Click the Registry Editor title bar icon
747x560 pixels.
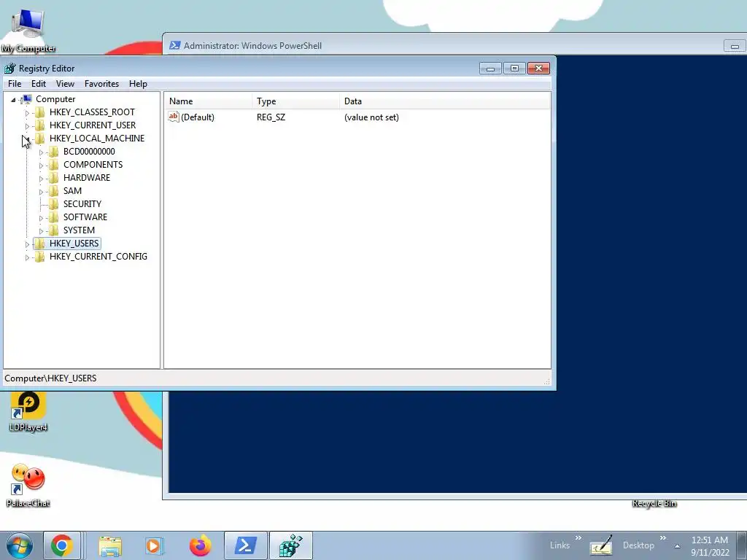click(9, 68)
